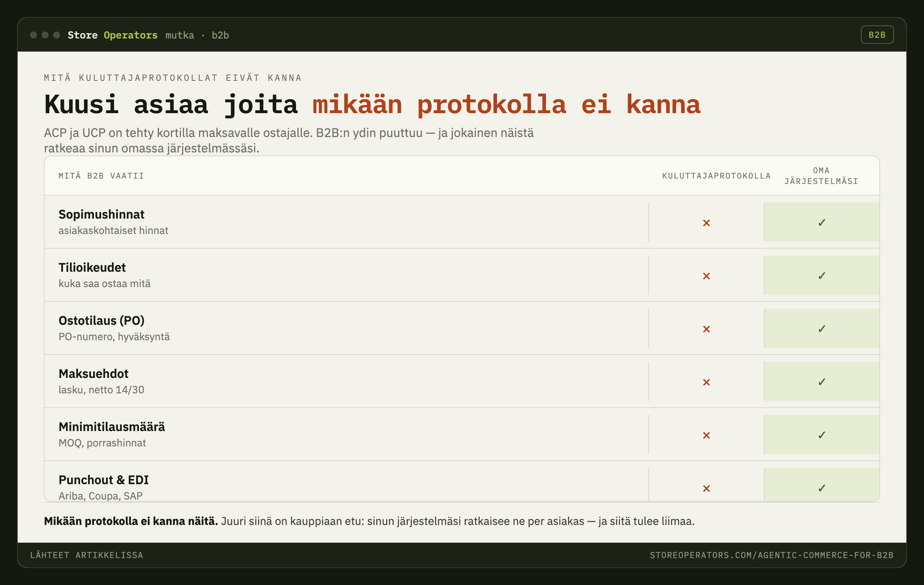The width and height of the screenshot is (924, 585).
Task: Open the storeoperators.com/agentic-commerce-for-b2b link
Action: [x=772, y=555]
